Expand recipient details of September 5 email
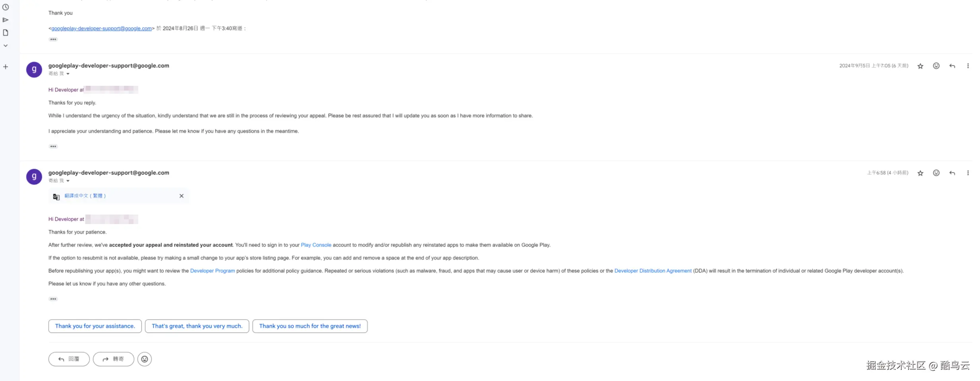This screenshot has width=980, height=381. tap(68, 74)
